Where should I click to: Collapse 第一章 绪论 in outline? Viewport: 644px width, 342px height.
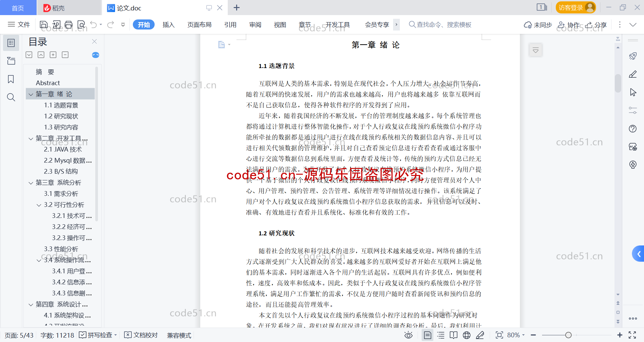[31, 94]
